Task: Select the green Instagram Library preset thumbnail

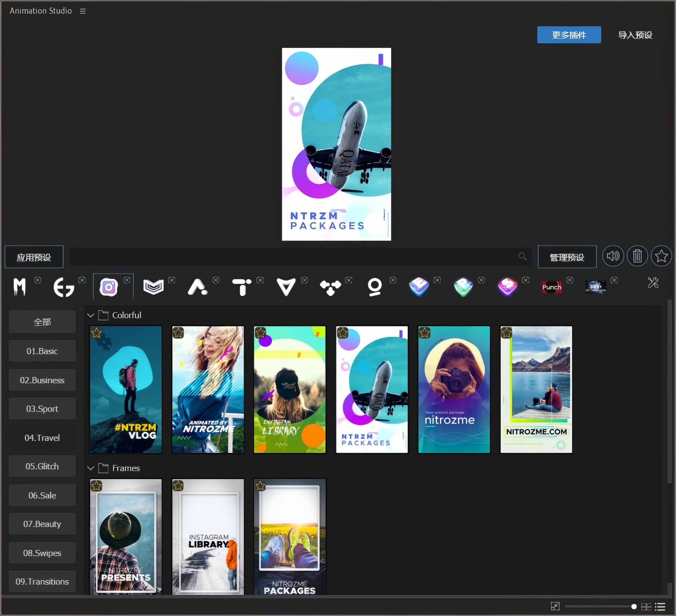Action: pos(290,390)
